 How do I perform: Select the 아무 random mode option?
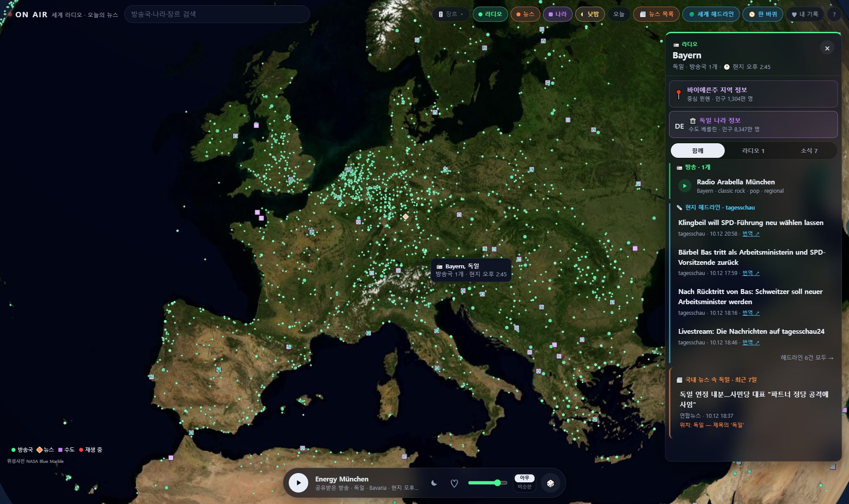click(524, 478)
